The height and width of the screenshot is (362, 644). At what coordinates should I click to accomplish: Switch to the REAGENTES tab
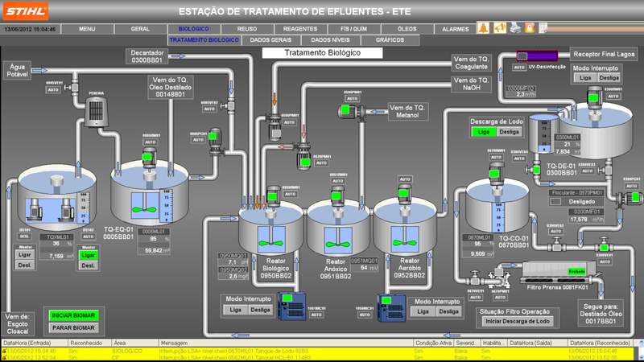click(x=300, y=29)
